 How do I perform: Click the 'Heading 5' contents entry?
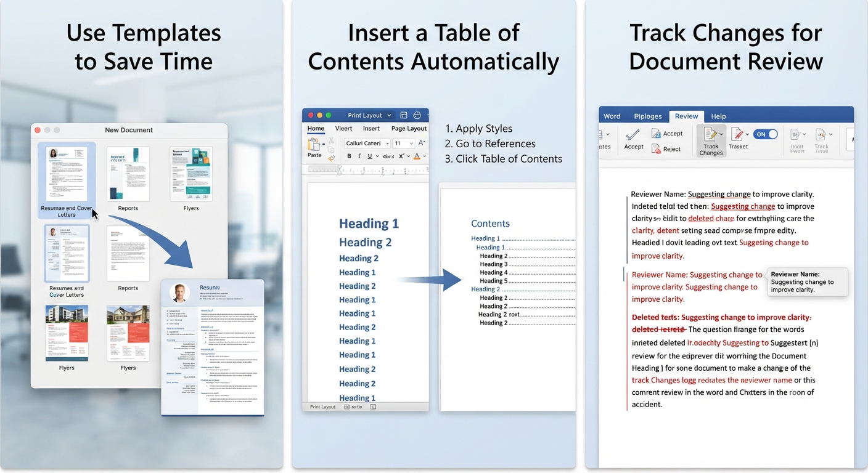pyautogui.click(x=494, y=281)
